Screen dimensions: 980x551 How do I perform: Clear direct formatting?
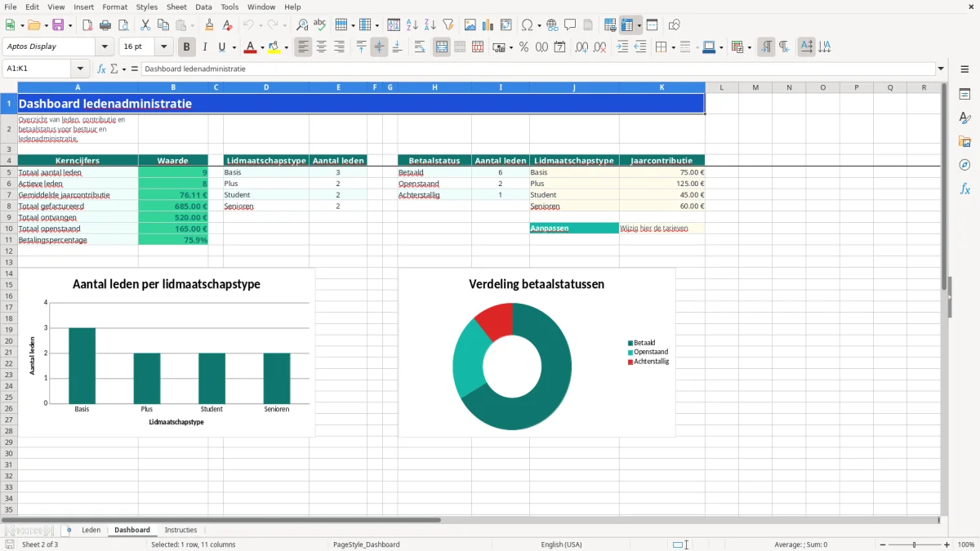pyautogui.click(x=228, y=25)
